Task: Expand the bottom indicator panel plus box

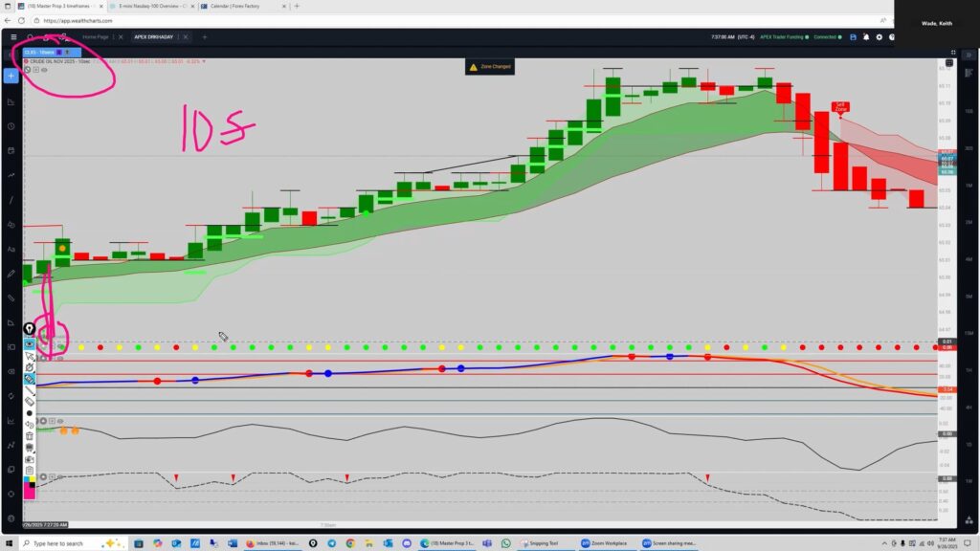Action: (51, 476)
